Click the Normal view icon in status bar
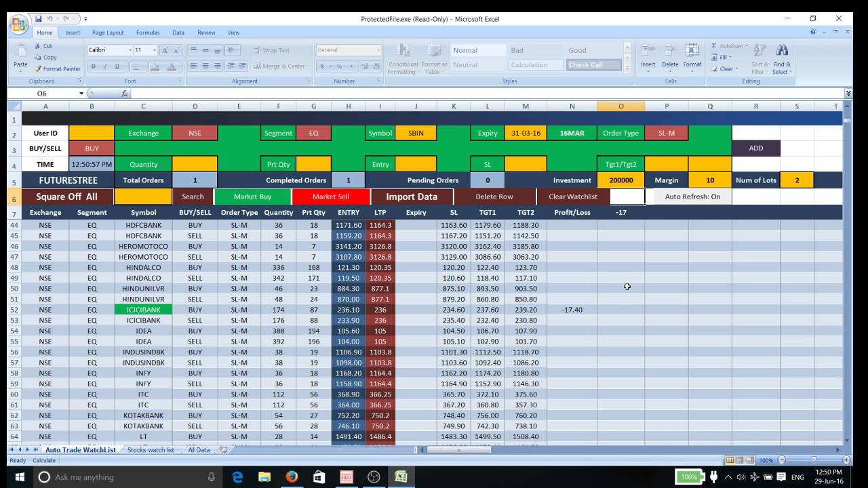This screenshot has width=868, height=488. [730, 460]
